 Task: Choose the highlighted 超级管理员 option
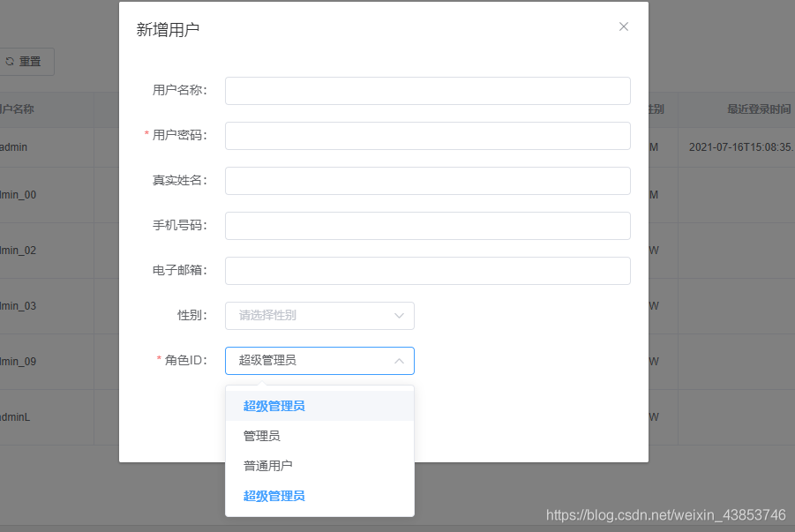(x=274, y=405)
